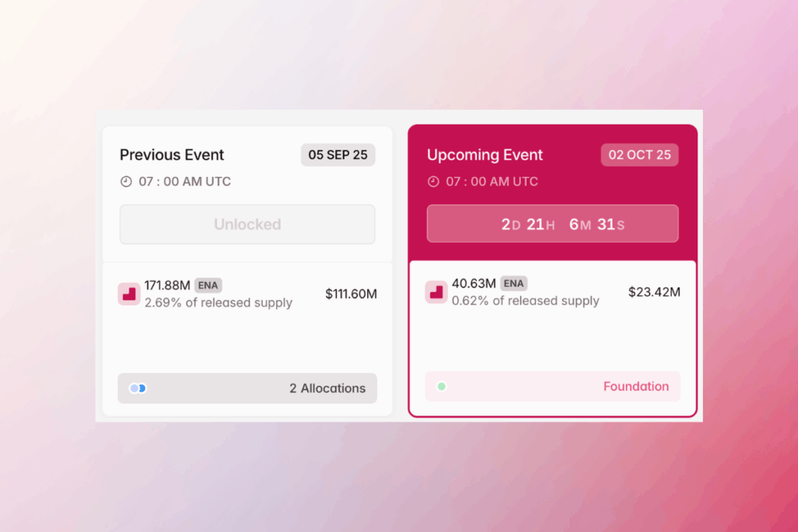The height and width of the screenshot is (532, 798).
Task: Click the ENA token icon in Previous Event
Action: point(129,294)
